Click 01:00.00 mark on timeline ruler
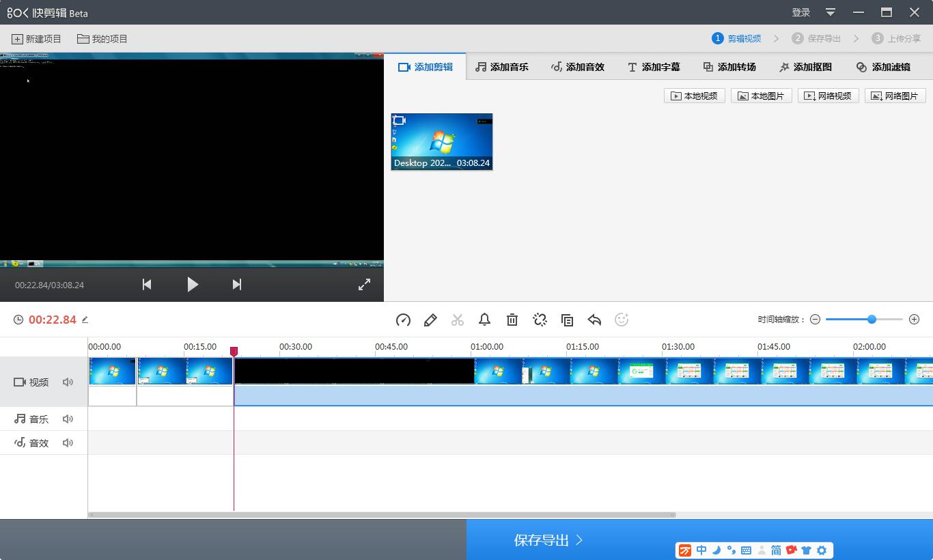Viewport: 933px width, 560px height. pos(486,347)
